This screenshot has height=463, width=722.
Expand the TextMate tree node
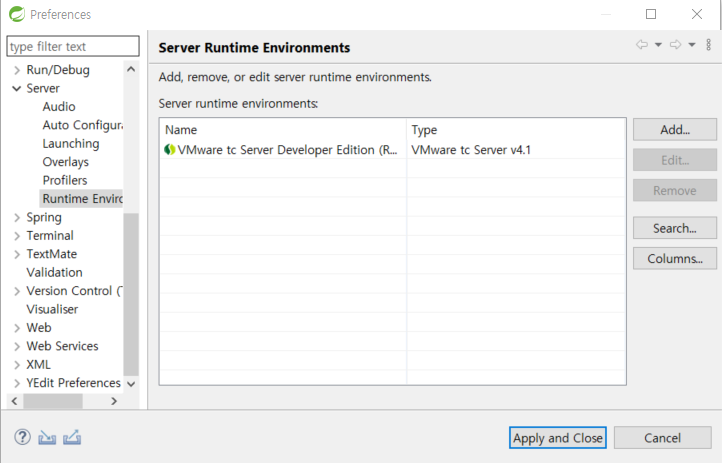coord(17,254)
